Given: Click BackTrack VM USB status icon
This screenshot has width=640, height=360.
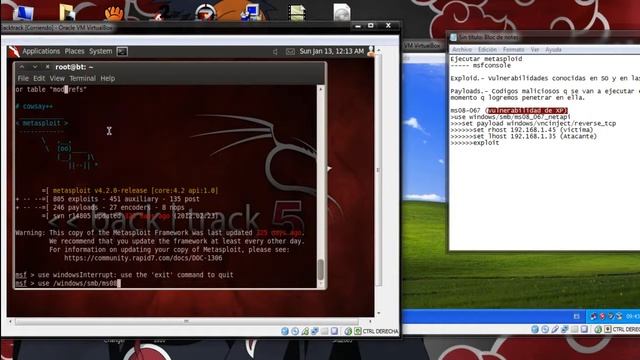Looking at the screenshot, I should 304,331.
